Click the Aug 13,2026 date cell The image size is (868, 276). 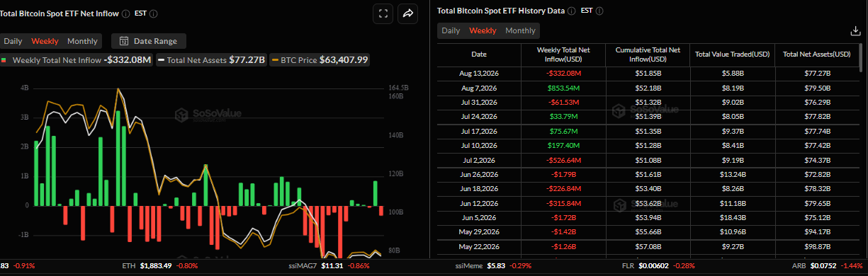[479, 73]
